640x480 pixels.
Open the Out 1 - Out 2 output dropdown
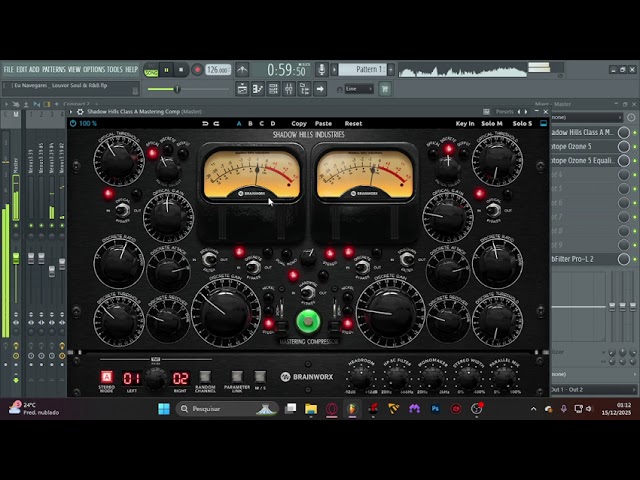point(593,389)
